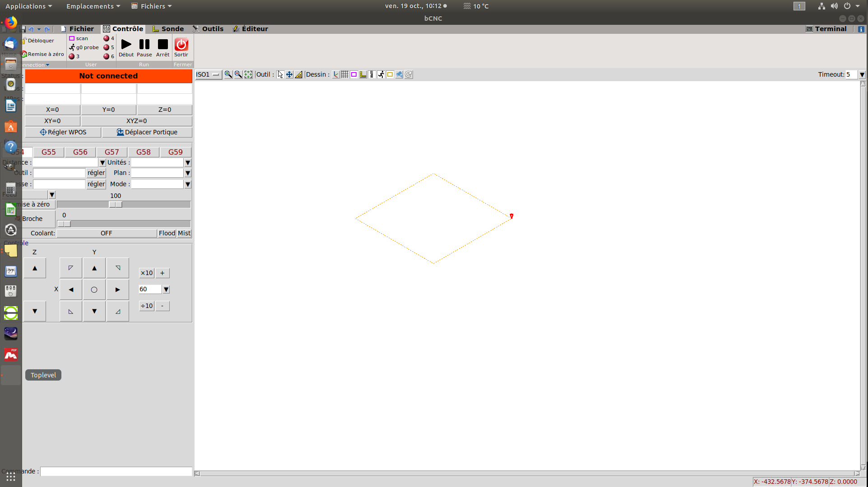The image size is (868, 487).
Task: Open the Feed override dropdown arrow
Action: (x=52, y=195)
